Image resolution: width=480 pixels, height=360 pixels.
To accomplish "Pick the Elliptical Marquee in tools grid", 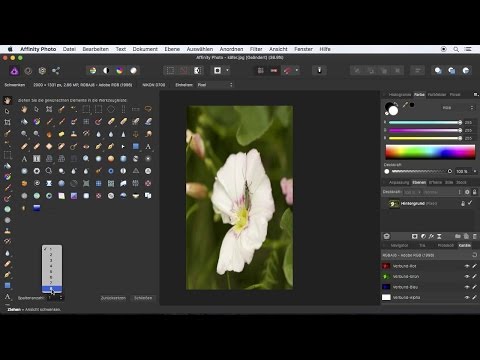I will click(111, 109).
